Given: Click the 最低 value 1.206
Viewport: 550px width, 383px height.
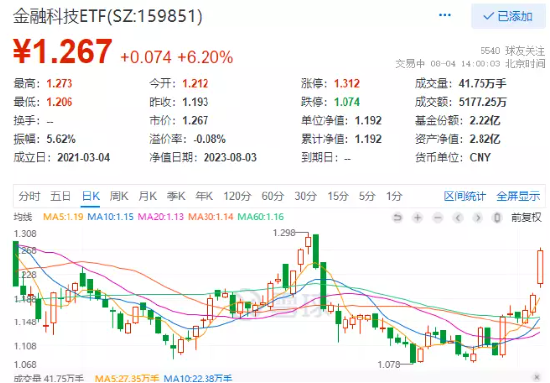Looking at the screenshot, I should pos(59,102).
